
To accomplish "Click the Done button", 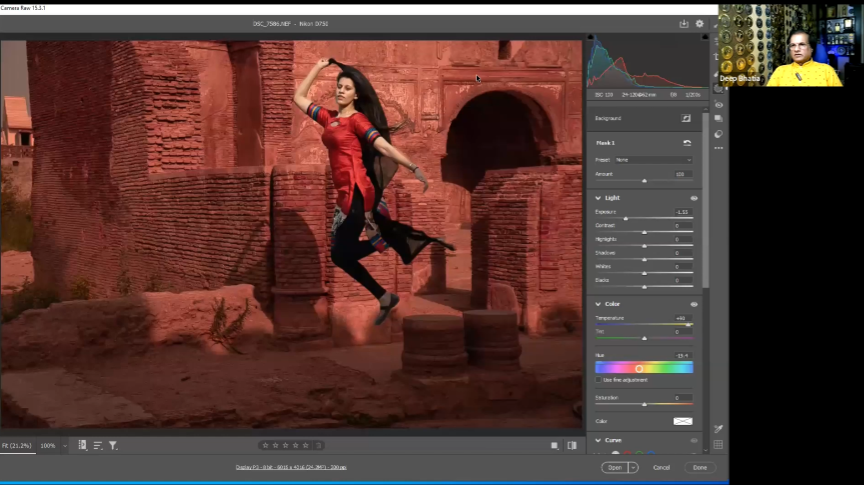I will click(x=699, y=467).
